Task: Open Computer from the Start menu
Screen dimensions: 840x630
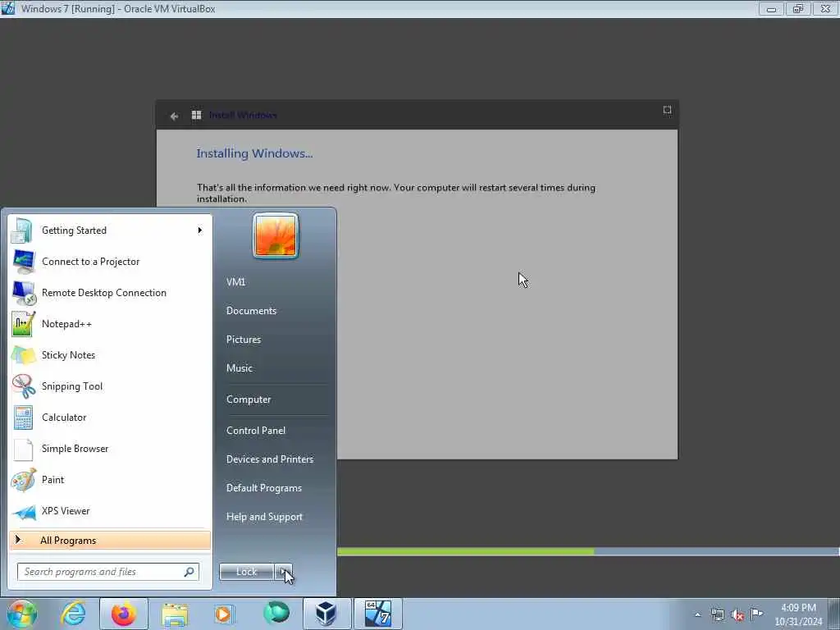Action: (249, 399)
